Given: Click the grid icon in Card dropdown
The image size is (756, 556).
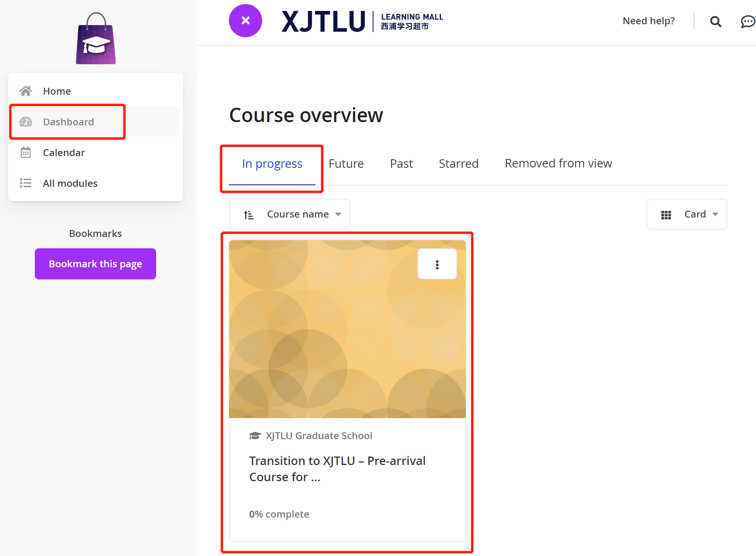Looking at the screenshot, I should [x=666, y=215].
